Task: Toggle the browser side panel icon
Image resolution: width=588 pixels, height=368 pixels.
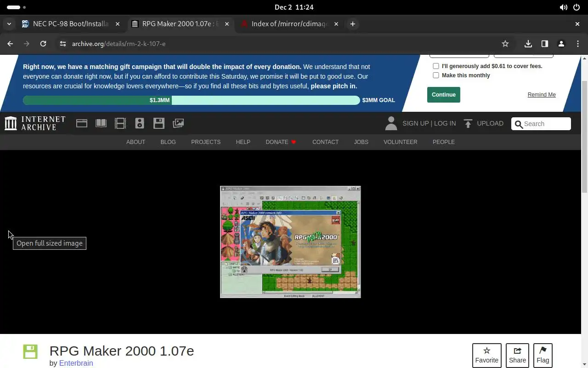Action: (x=545, y=44)
